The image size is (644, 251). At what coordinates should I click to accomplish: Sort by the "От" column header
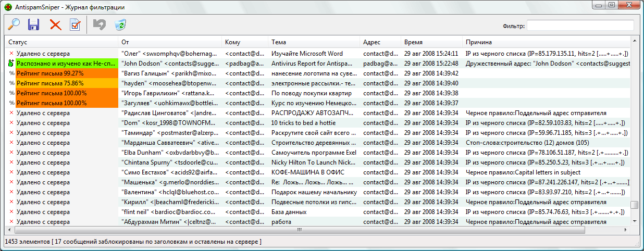[170, 42]
